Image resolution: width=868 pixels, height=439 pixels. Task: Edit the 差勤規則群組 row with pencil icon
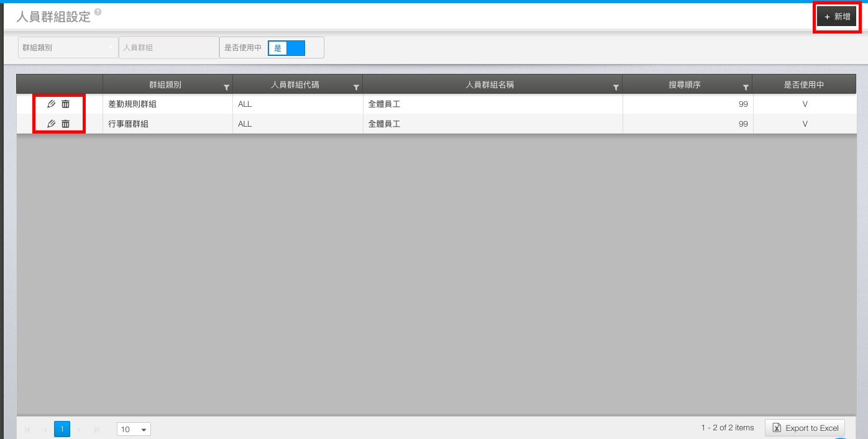point(52,104)
